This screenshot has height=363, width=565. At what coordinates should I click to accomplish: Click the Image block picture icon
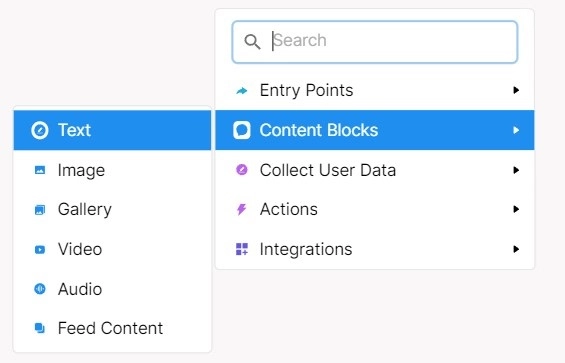tap(40, 170)
